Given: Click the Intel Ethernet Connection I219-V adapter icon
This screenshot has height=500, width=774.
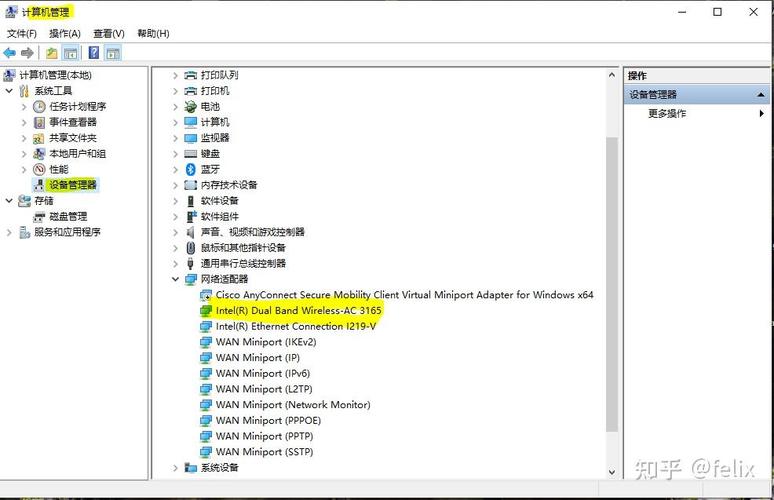Looking at the screenshot, I should click(206, 327).
